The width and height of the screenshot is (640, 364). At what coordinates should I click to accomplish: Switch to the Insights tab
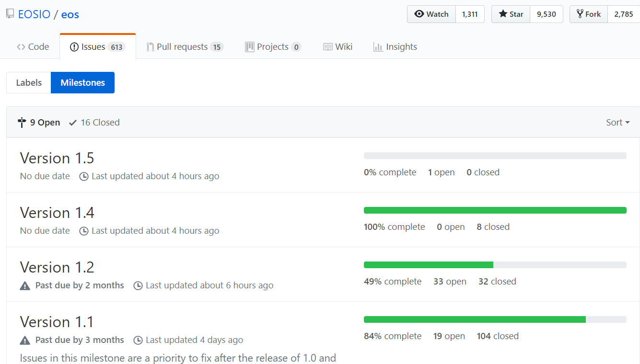click(x=395, y=47)
